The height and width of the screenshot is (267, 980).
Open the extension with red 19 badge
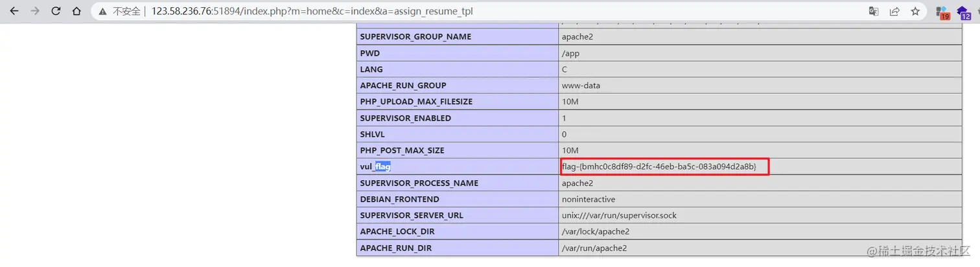[x=942, y=12]
